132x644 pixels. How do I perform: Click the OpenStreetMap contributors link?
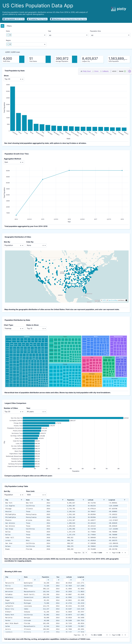click(x=113, y=300)
